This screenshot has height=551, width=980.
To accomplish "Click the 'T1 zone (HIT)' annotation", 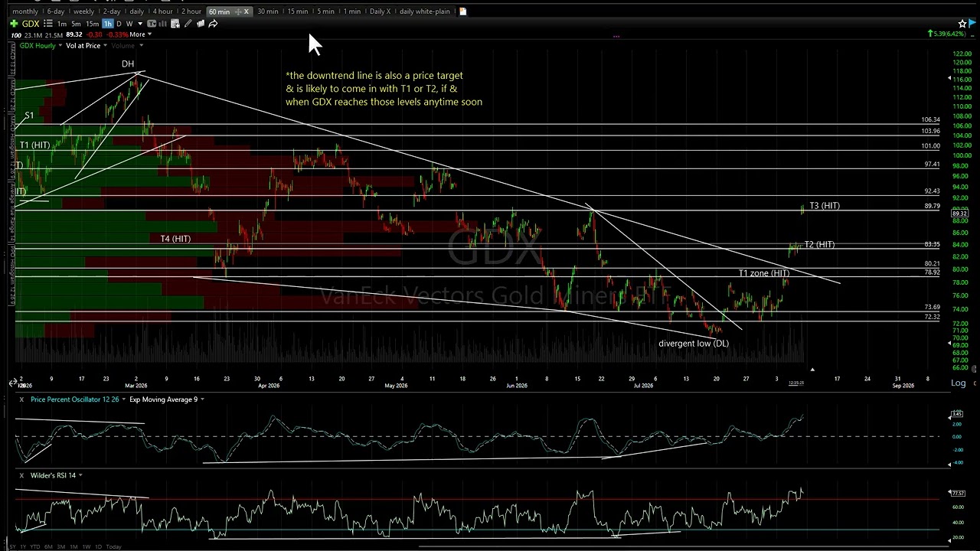I will 764,273.
